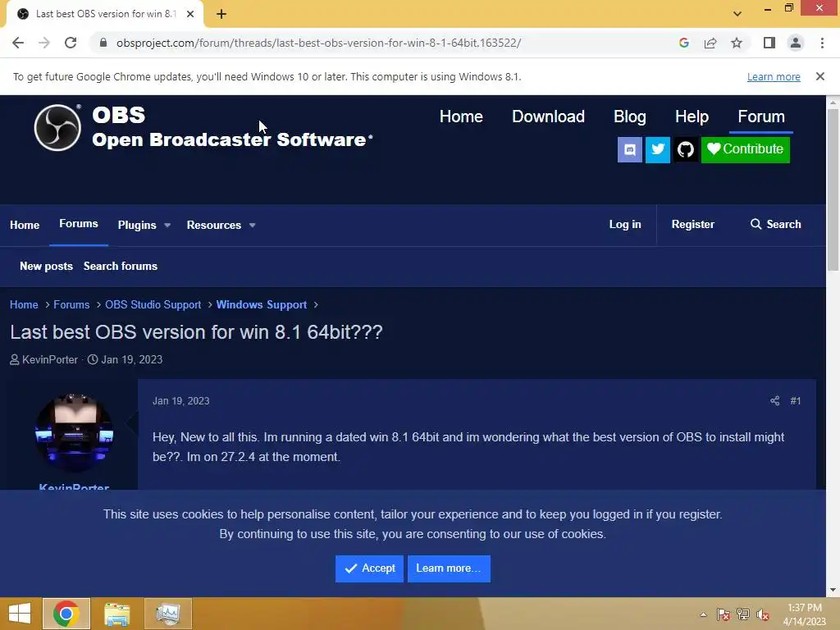Click Log in
Screen dimensions: 840x630
point(625,225)
